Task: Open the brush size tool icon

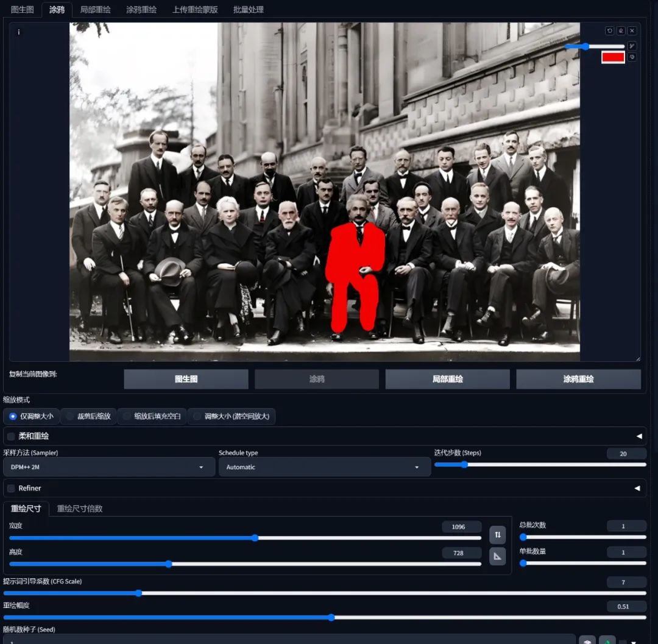Action: (632, 46)
